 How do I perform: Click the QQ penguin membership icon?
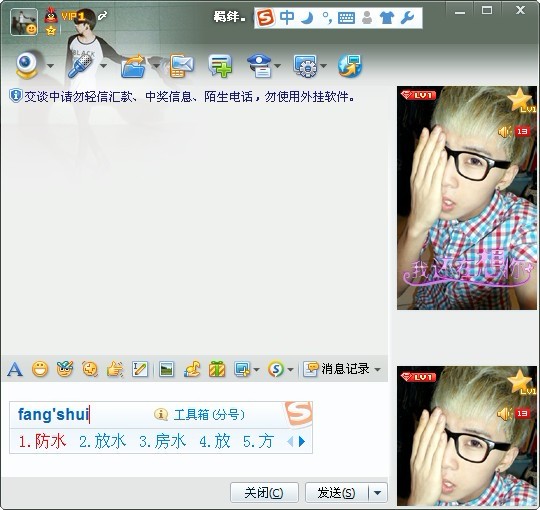point(51,15)
